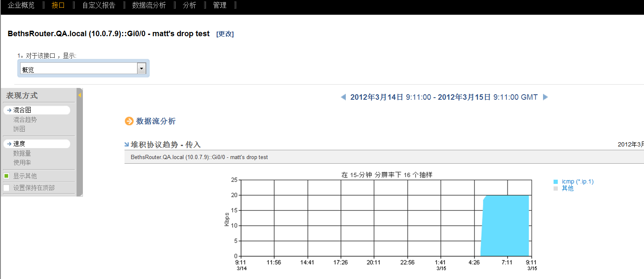Open the 管理 menu
The width and height of the screenshot is (644, 279).
pyautogui.click(x=220, y=5)
